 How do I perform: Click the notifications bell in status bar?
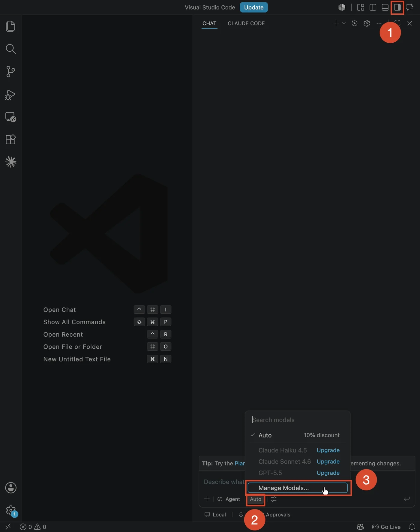point(412,527)
